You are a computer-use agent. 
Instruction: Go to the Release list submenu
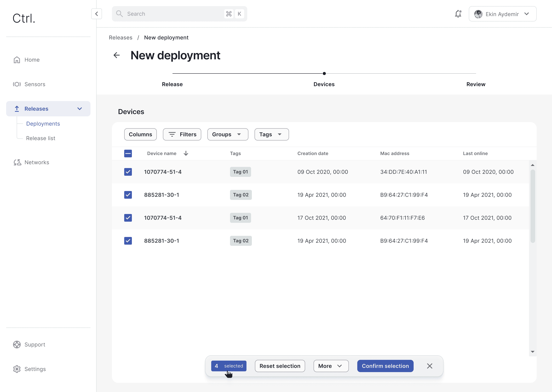[41, 138]
